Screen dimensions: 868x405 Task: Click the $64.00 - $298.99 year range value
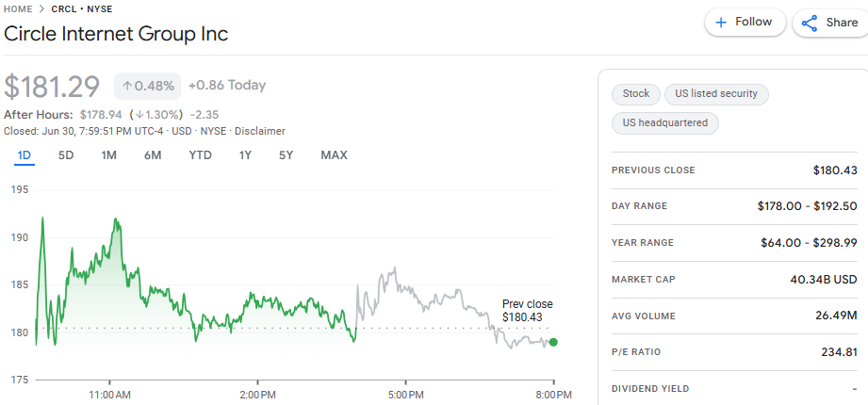(810, 243)
